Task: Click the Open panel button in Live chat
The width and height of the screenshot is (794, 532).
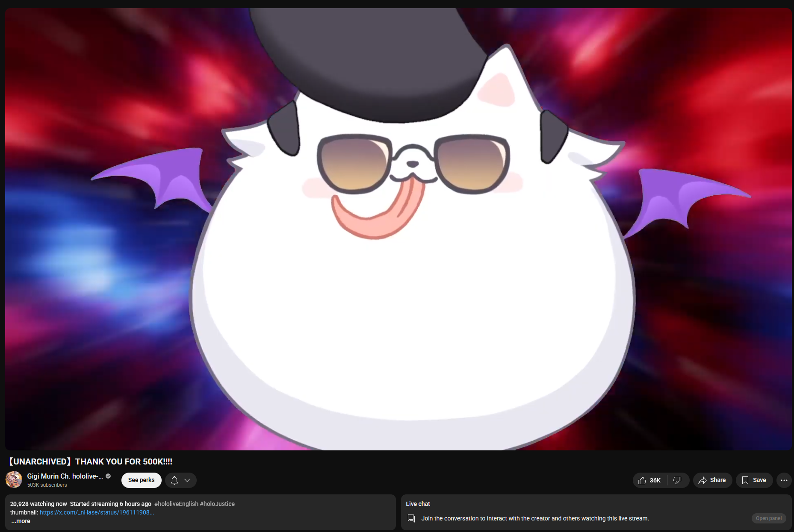Action: [x=768, y=518]
